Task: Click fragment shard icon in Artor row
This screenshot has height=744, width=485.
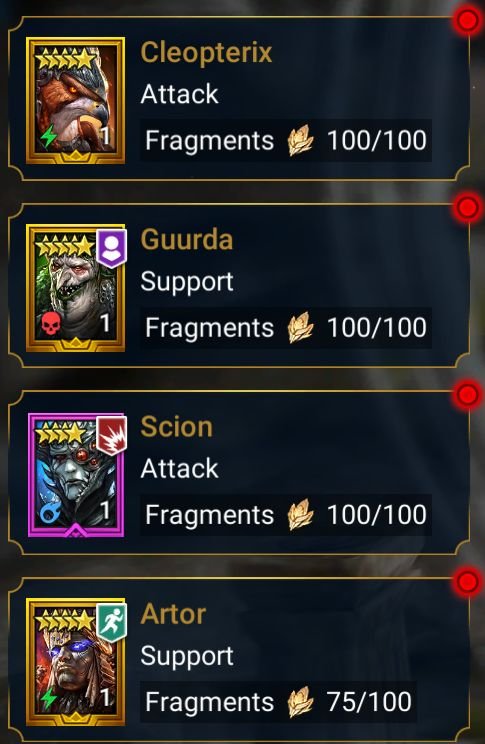Action: tap(300, 702)
